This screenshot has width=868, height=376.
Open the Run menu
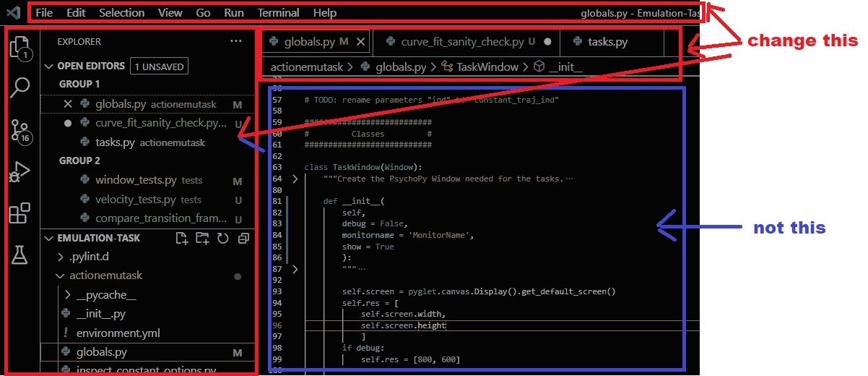(234, 12)
